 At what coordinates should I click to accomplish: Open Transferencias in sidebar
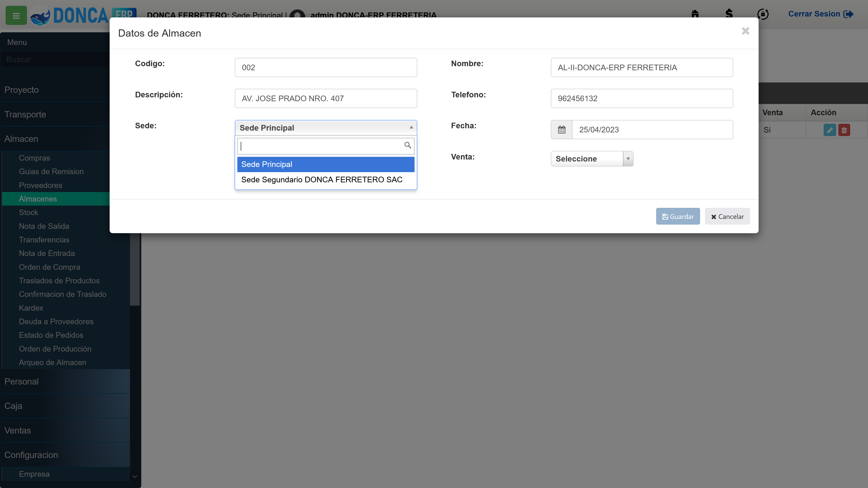point(44,240)
